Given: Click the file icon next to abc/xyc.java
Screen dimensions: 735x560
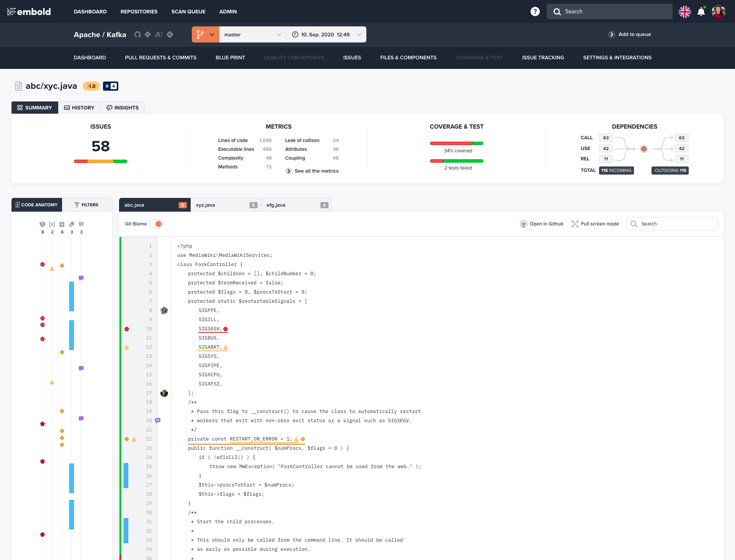Looking at the screenshot, I should coord(18,86).
